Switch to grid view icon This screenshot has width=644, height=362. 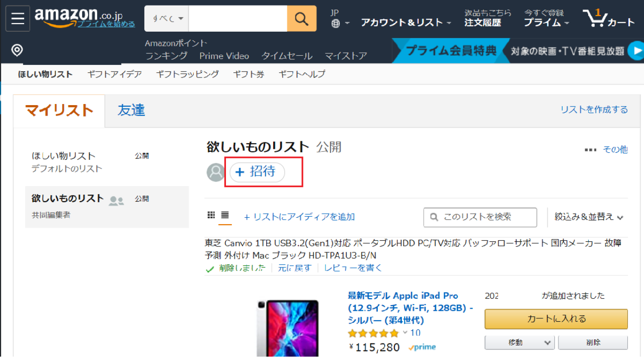click(x=211, y=215)
